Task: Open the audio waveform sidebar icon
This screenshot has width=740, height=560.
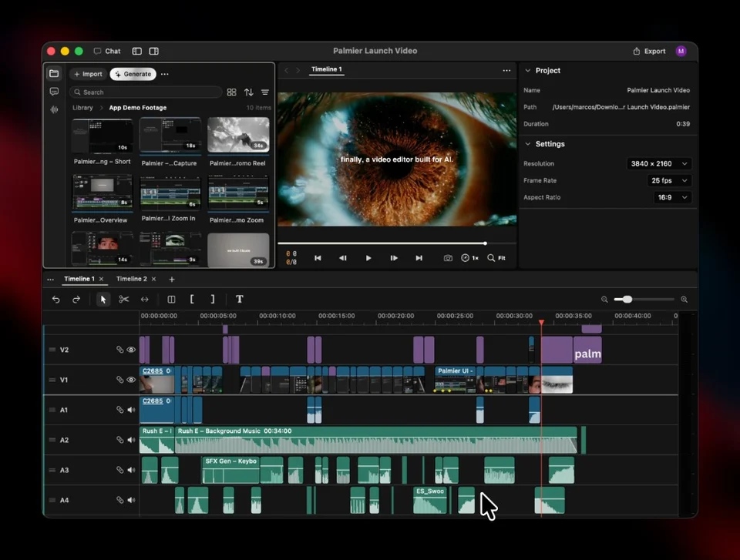Action: [x=54, y=109]
